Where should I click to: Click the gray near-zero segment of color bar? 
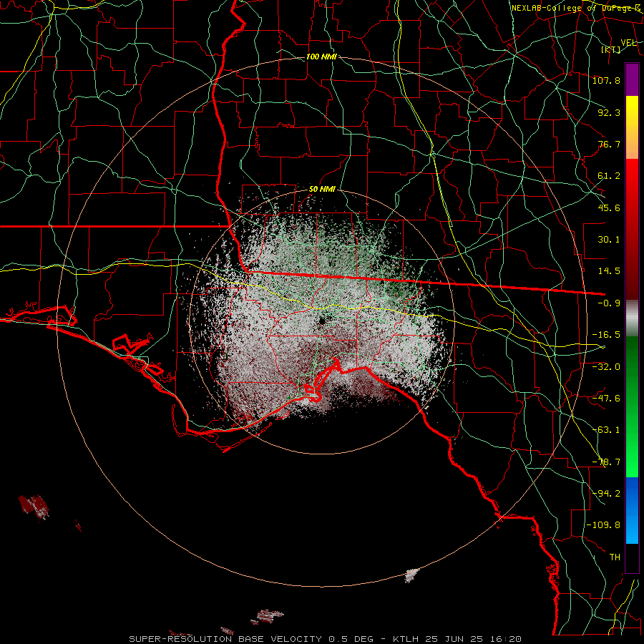click(x=632, y=318)
